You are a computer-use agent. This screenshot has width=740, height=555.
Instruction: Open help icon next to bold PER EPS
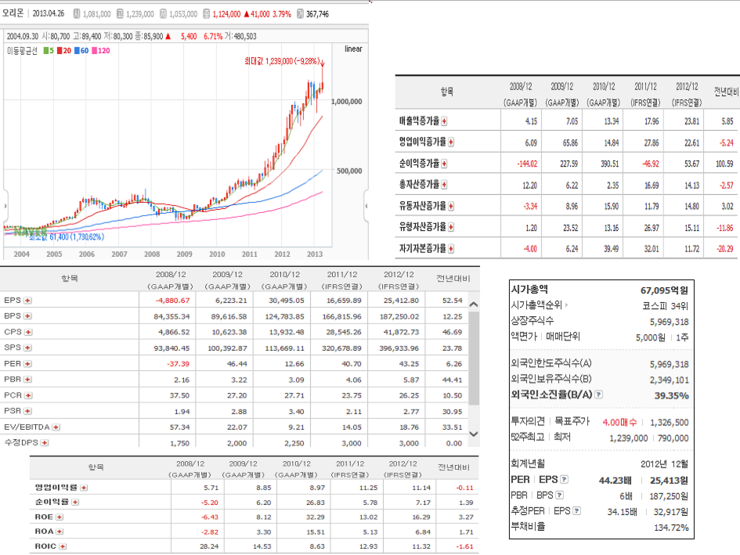coord(564,479)
